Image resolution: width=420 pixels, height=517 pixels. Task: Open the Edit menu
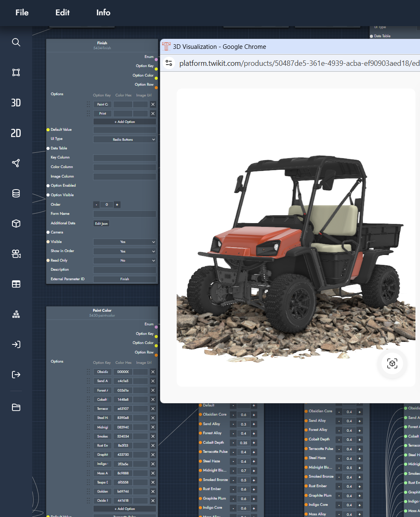62,12
